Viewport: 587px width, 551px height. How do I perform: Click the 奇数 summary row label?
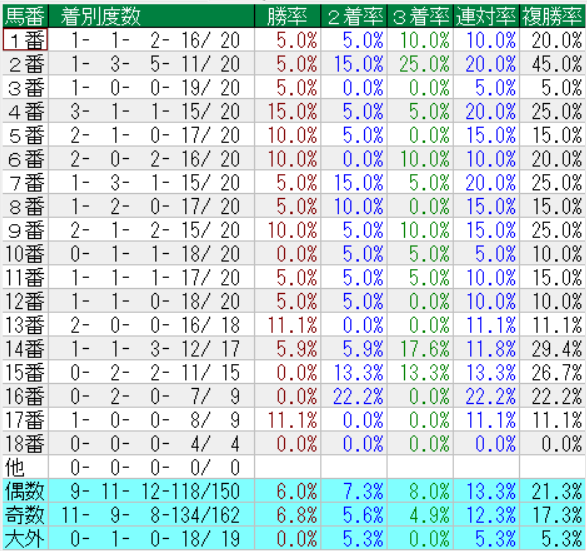[x=25, y=515]
